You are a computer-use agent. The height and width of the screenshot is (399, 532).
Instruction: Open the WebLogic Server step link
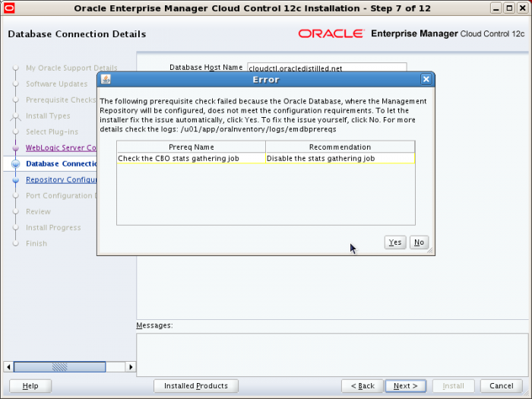tap(61, 147)
